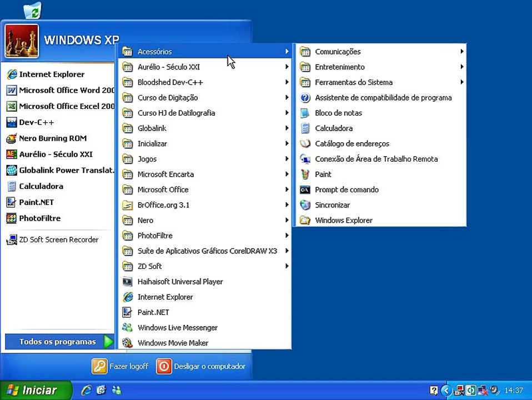Expand the Entretenimento submenu arrow
Viewport: 532px width, 400px height.
point(462,67)
